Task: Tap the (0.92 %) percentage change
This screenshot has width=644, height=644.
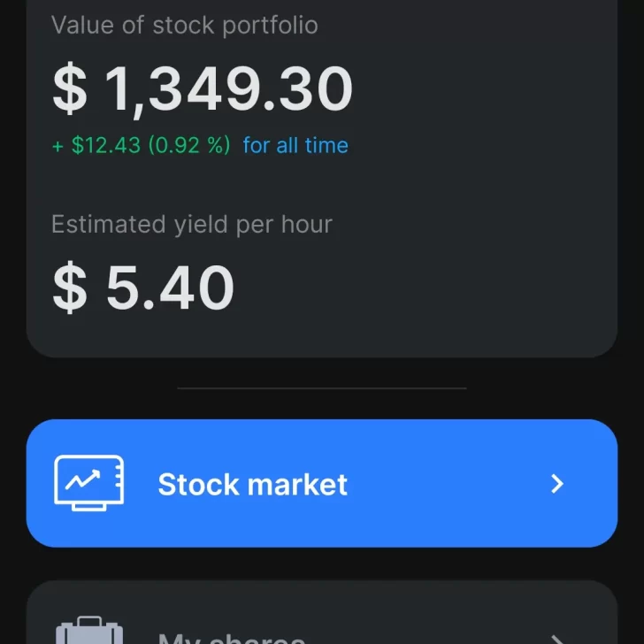Action: click(x=189, y=145)
